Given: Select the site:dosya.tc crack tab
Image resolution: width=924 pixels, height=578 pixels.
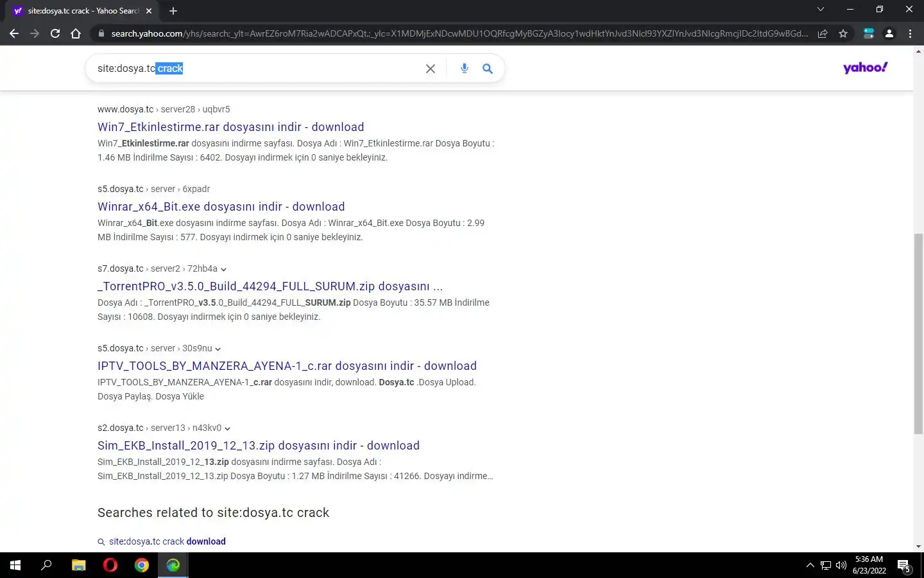Looking at the screenshot, I should [83, 11].
